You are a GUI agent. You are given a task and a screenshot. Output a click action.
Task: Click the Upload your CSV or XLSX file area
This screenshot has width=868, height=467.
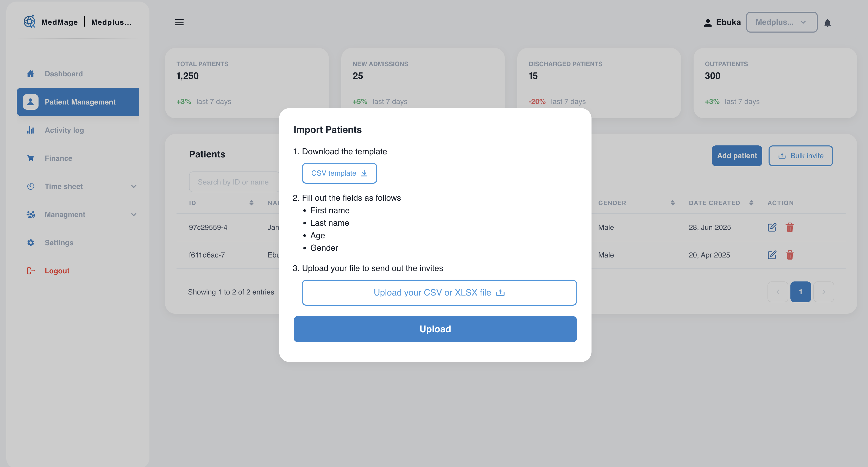click(x=439, y=292)
